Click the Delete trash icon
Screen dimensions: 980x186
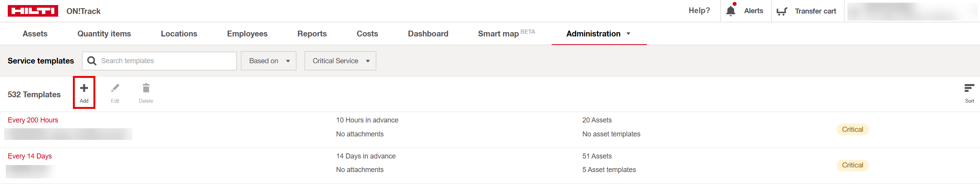point(146,88)
